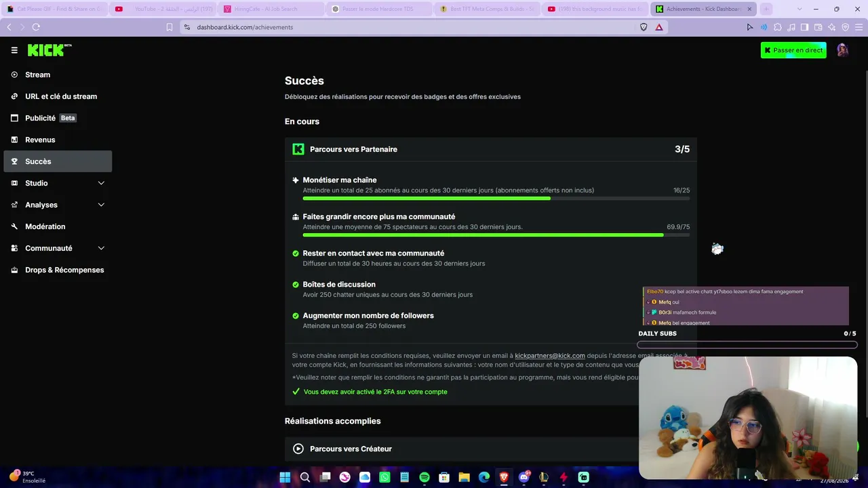
Task: Reload the page in the browser
Action: tap(36, 27)
